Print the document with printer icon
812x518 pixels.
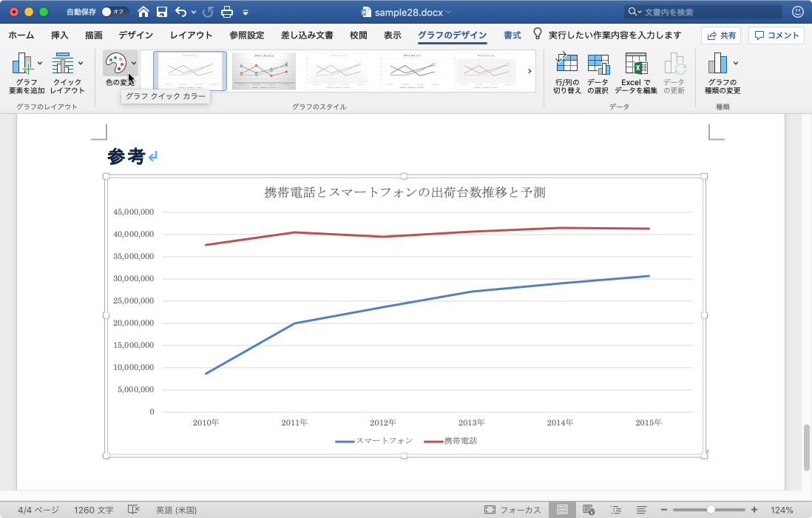[x=227, y=12]
